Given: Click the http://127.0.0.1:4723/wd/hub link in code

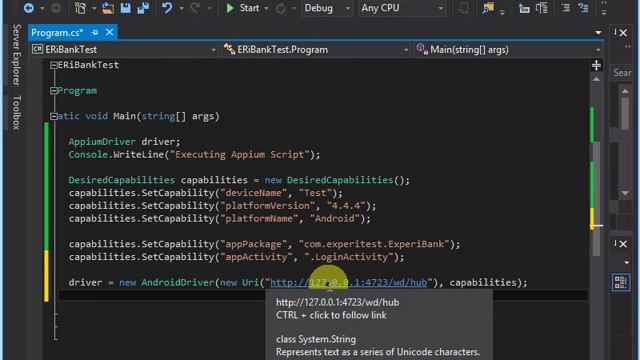Looking at the screenshot, I should [349, 282].
